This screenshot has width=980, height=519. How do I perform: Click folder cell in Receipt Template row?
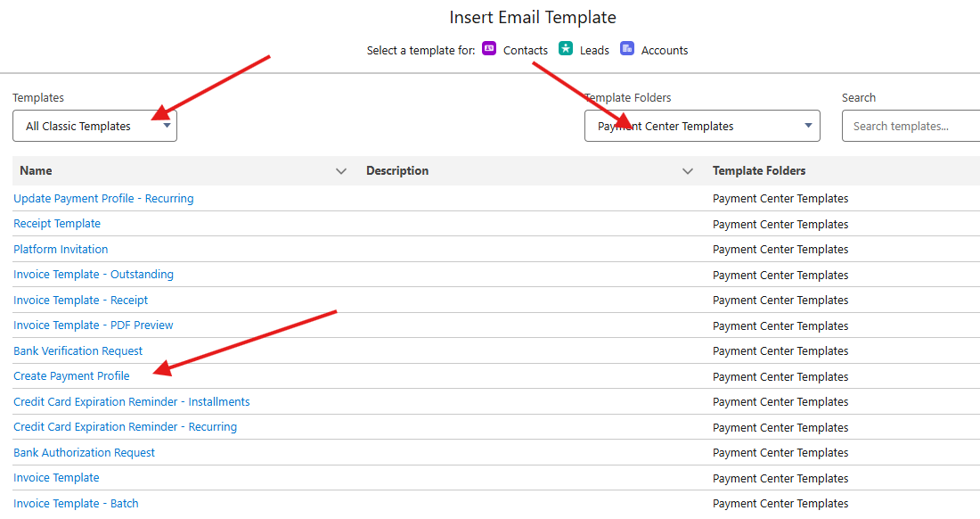point(780,224)
